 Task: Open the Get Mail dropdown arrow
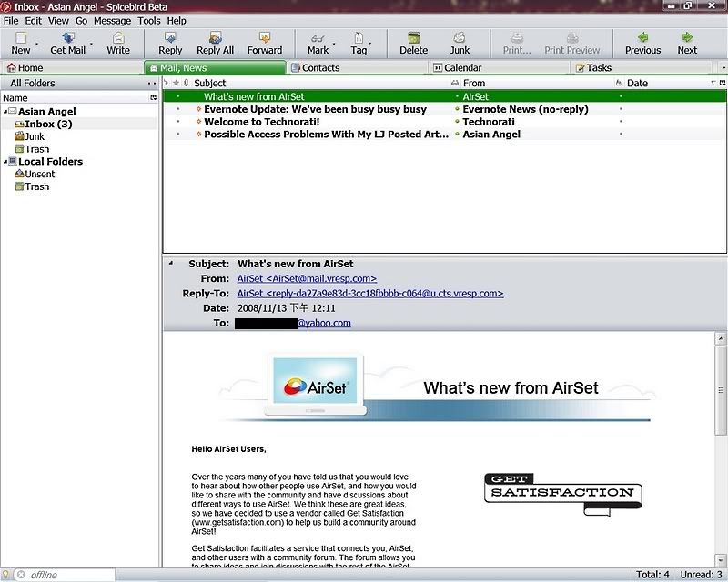tap(92, 44)
